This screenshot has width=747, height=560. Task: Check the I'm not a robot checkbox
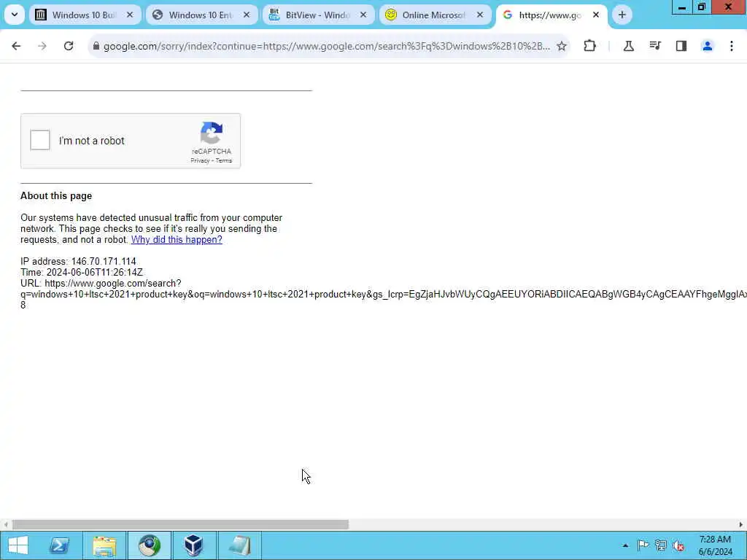coord(40,141)
